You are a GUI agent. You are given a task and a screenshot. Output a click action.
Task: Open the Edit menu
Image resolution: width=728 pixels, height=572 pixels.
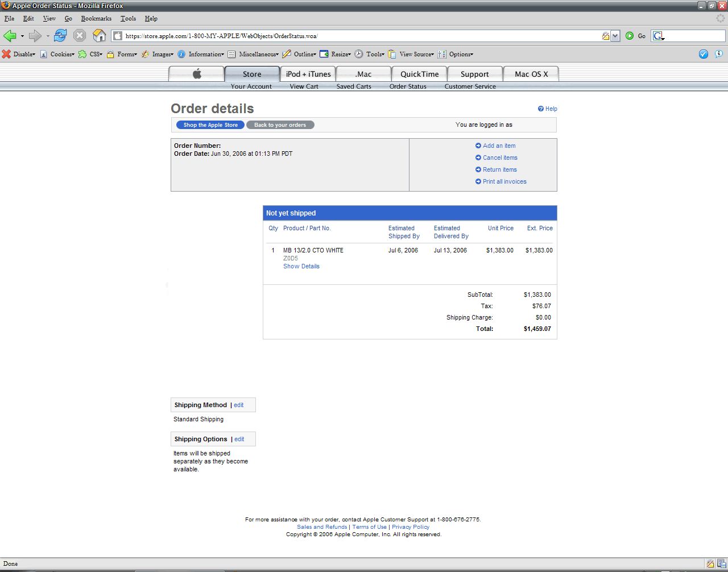tap(28, 18)
